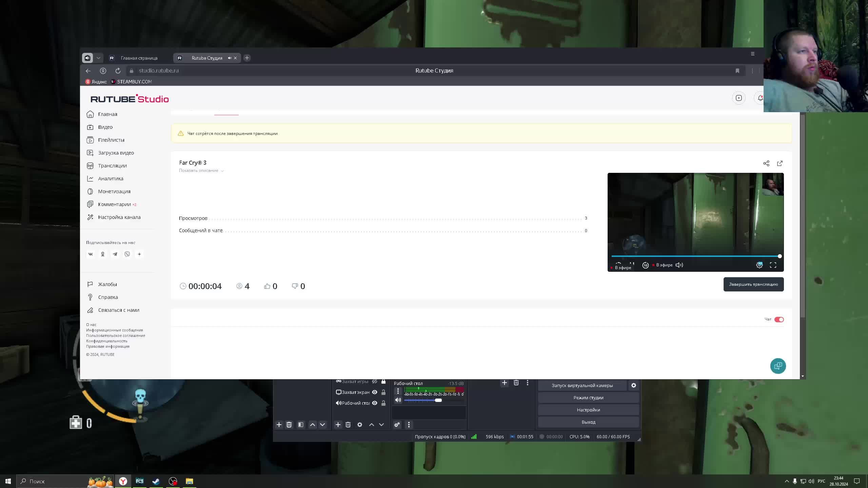Open the tab list dropdown arrow in browser
Viewport: 868px width, 488px height.
click(98, 58)
